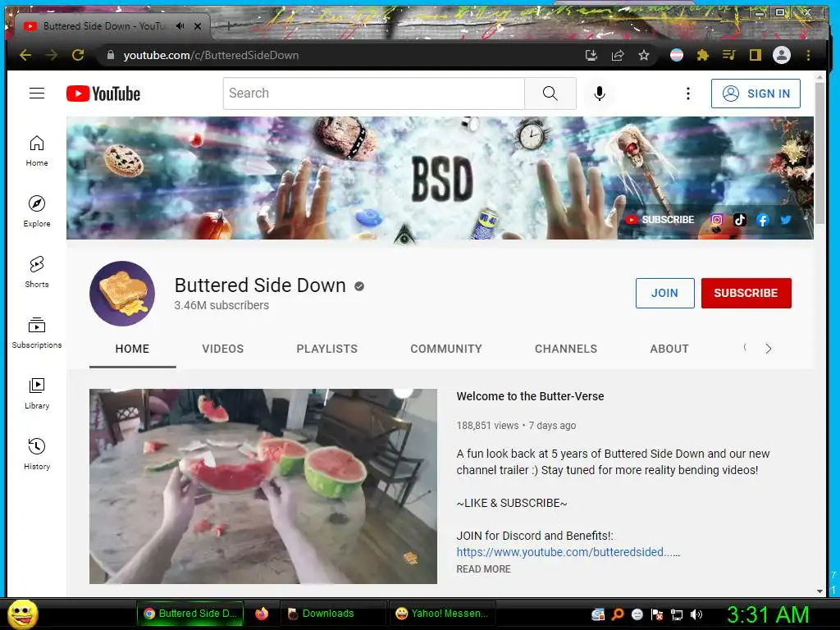
Task: Open the media controls icon
Action: click(729, 55)
